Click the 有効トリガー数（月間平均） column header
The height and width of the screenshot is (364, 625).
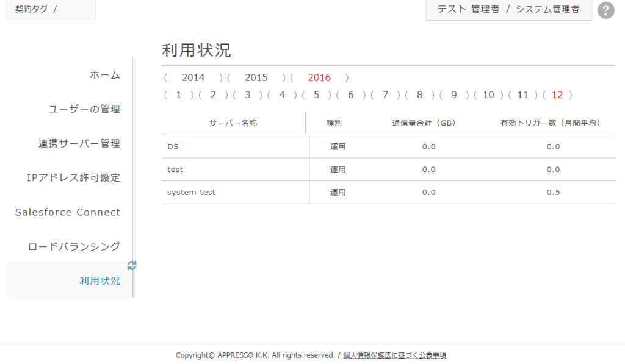pos(551,123)
